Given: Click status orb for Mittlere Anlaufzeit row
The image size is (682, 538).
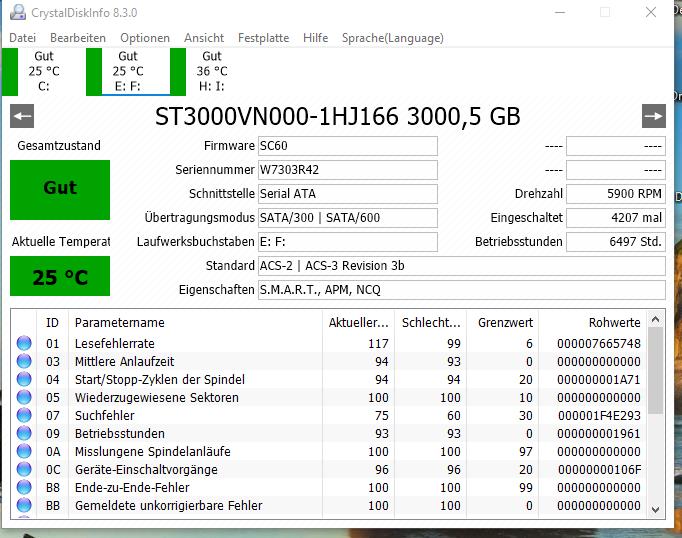Looking at the screenshot, I should tap(24, 361).
